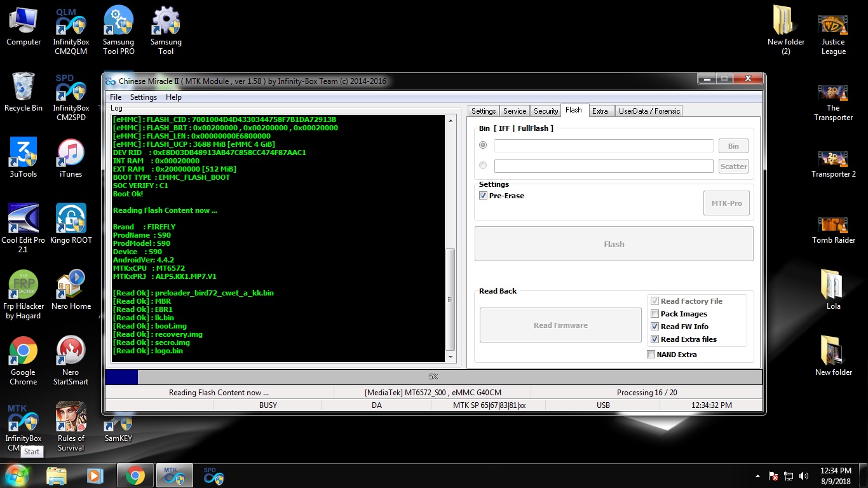
Task: Open New folder (2) on desktop
Action: tap(786, 30)
